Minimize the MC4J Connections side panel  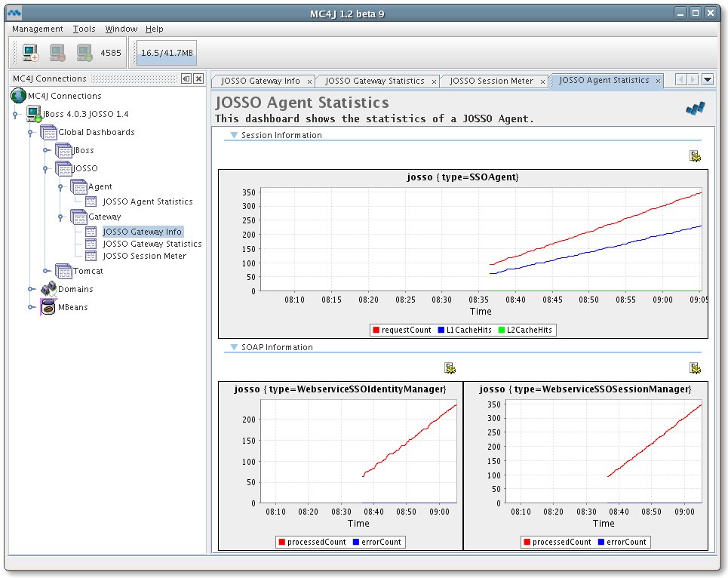click(186, 78)
